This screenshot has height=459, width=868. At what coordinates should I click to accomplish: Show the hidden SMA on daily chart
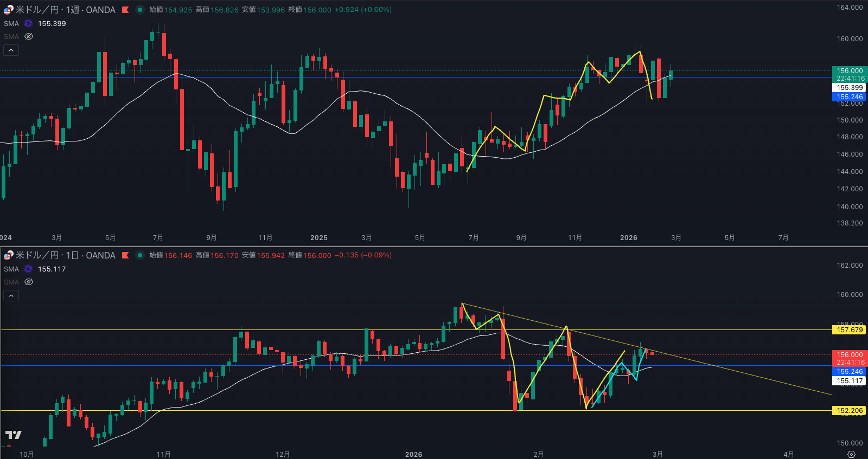[29, 282]
